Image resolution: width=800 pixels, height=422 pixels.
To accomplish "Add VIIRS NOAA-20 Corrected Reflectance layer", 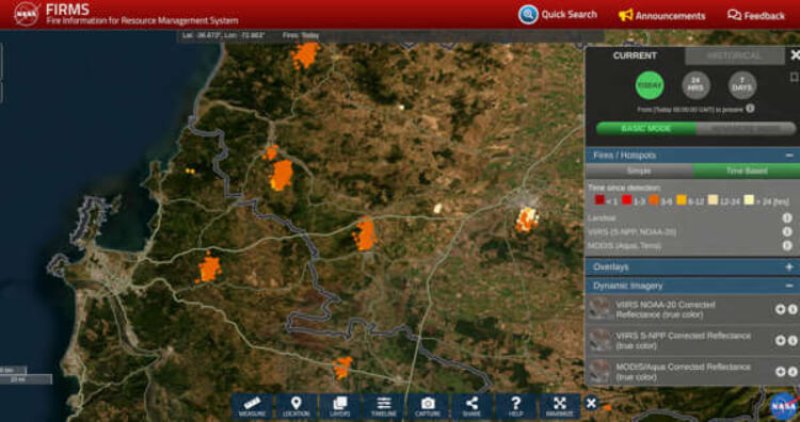I will pyautogui.click(x=780, y=309).
